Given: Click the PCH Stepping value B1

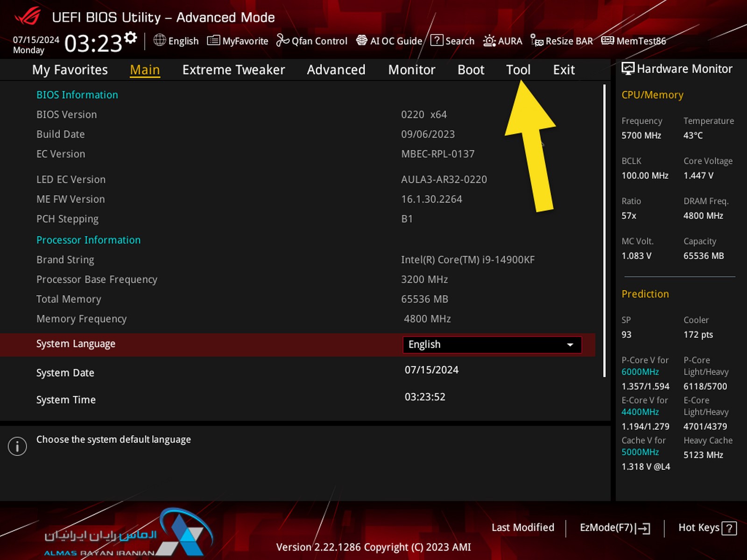Looking at the screenshot, I should tap(407, 219).
